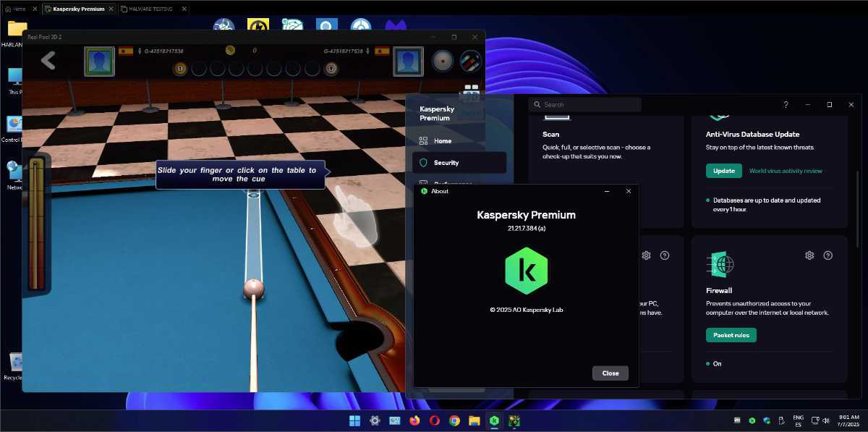Open the Windows Start menu
This screenshot has width=868, height=432.
click(355, 420)
